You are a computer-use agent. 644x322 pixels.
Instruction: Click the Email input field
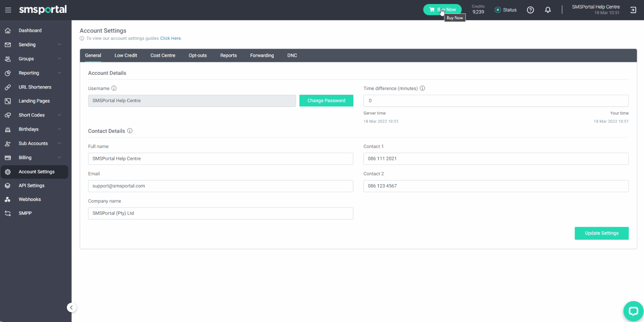pyautogui.click(x=221, y=186)
